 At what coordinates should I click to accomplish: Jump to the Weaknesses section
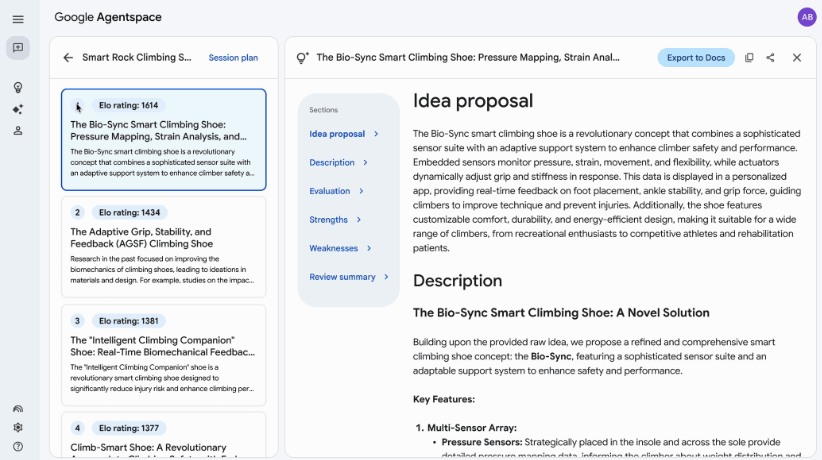pos(333,248)
